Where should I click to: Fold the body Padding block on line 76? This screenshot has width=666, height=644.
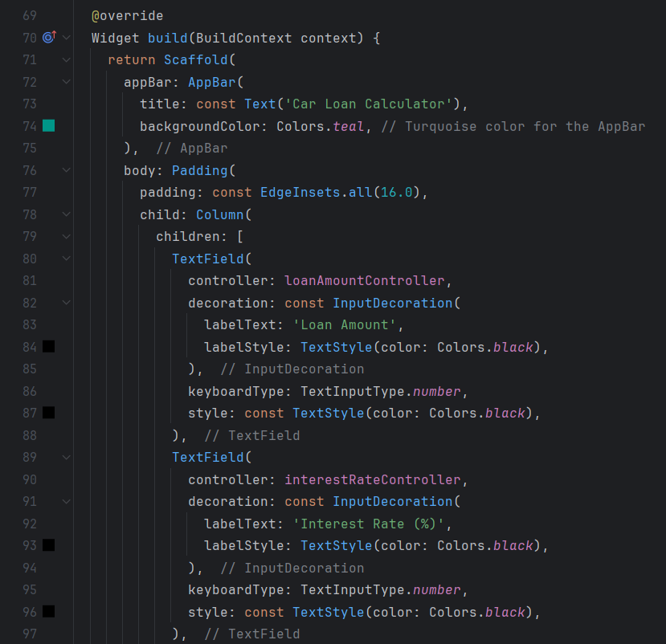point(67,170)
